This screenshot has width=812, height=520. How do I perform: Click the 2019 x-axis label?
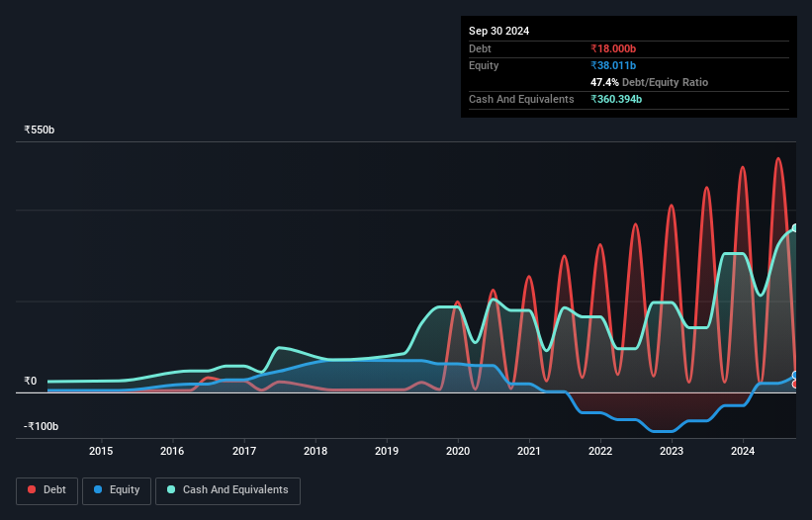[387, 451]
